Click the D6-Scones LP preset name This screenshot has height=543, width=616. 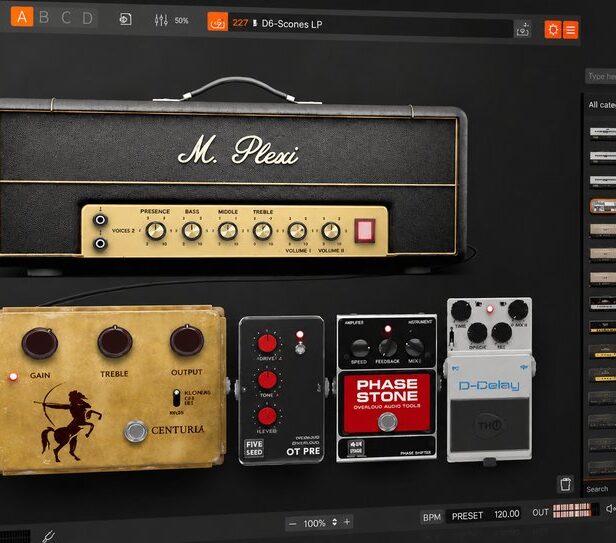pos(292,24)
